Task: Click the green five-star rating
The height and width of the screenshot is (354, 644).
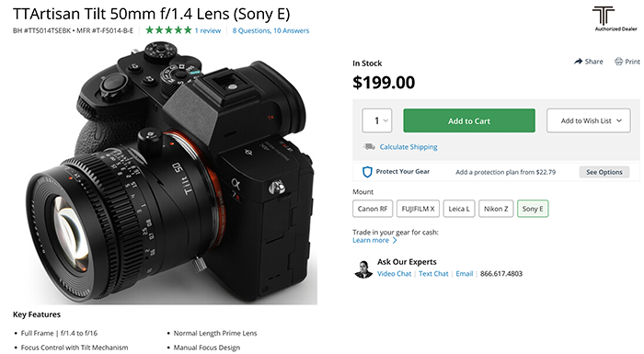Action: click(168, 30)
